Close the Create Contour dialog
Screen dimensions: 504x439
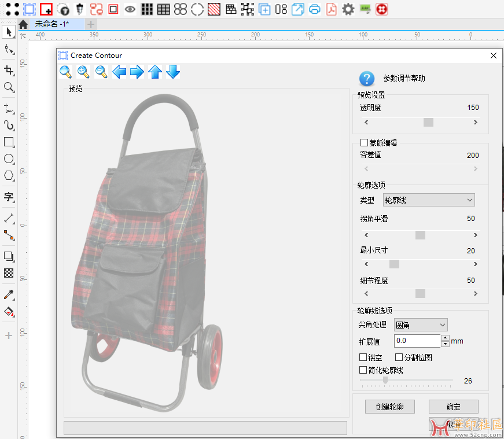coord(494,56)
